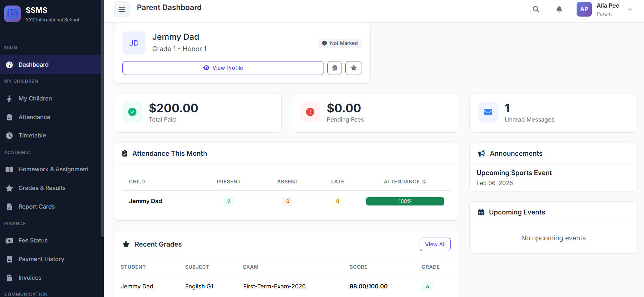Screen dimensions: 644x297
Task: Open search with the magnifier icon
Action: tap(536, 9)
